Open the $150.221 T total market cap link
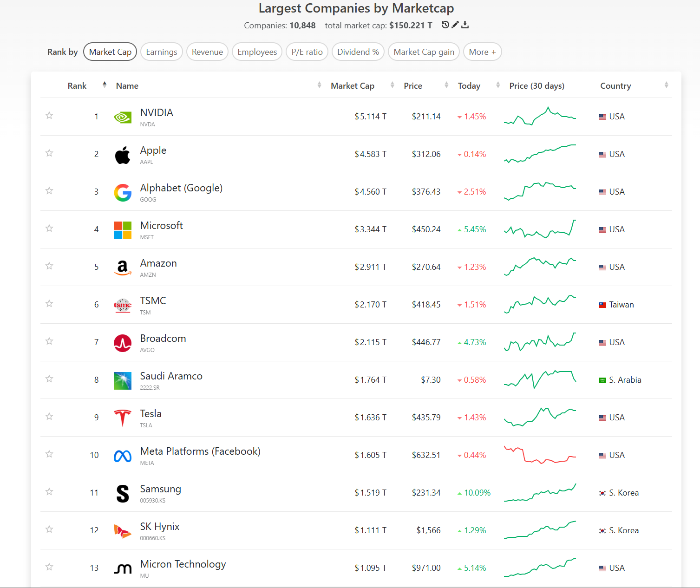 point(411,26)
